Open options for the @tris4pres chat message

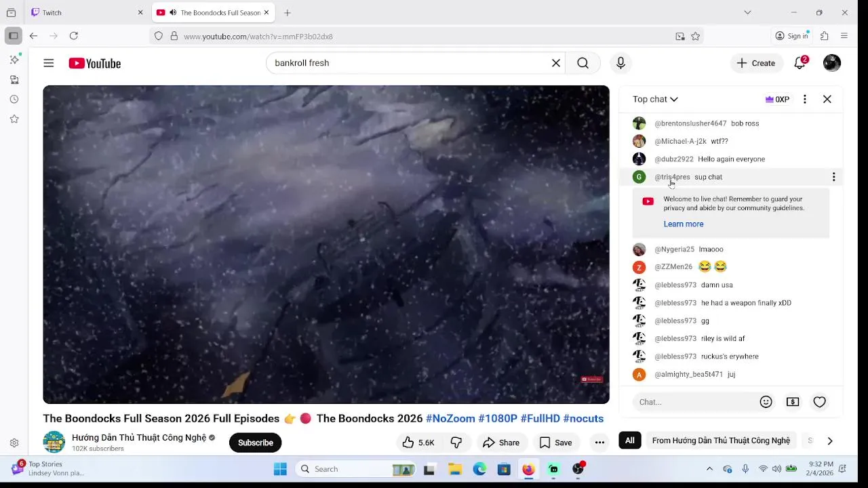click(x=833, y=177)
